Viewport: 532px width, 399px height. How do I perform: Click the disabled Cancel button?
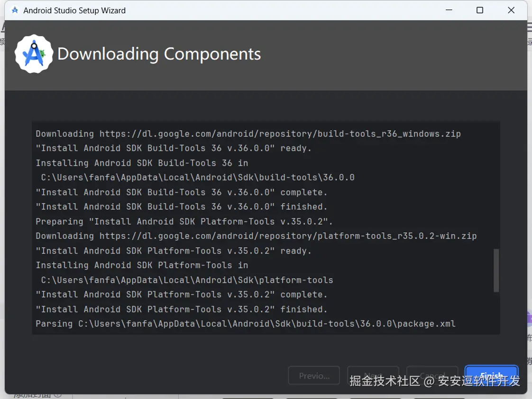(432, 376)
